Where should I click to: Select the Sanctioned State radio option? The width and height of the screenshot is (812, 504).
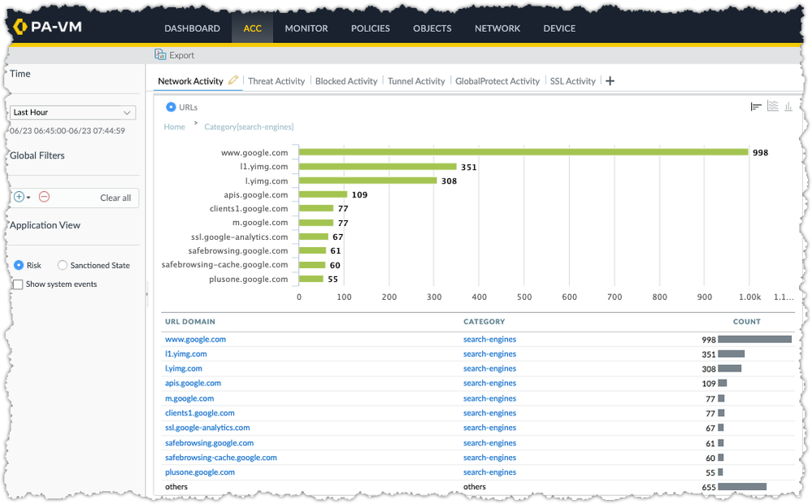[x=63, y=265]
